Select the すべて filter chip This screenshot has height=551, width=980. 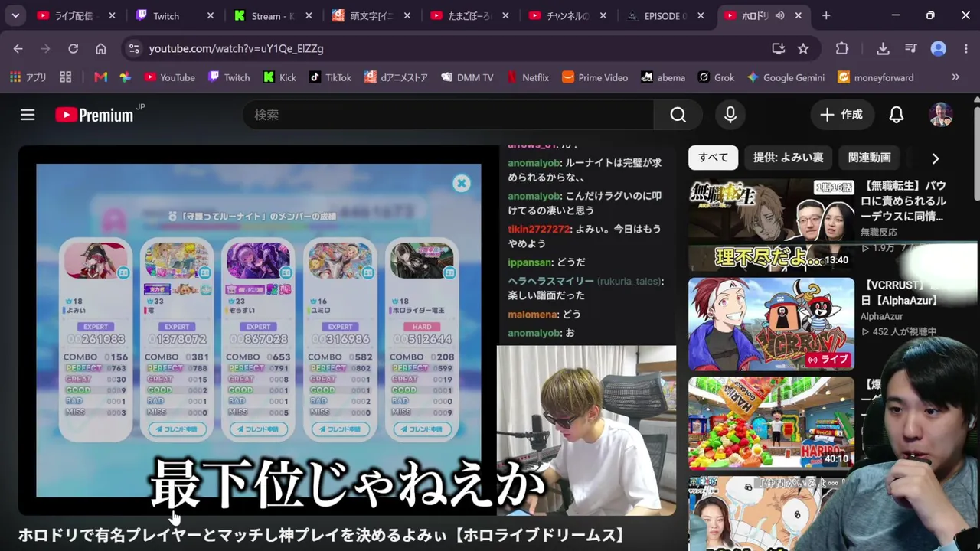[713, 158]
